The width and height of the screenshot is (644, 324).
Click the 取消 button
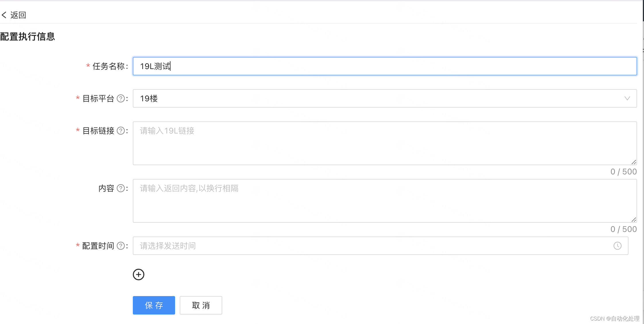201,305
